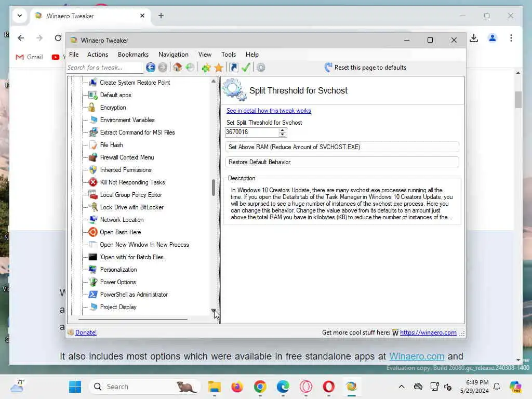The height and width of the screenshot is (399, 532).
Task: Open browser three-dot menu
Action: 511,38
